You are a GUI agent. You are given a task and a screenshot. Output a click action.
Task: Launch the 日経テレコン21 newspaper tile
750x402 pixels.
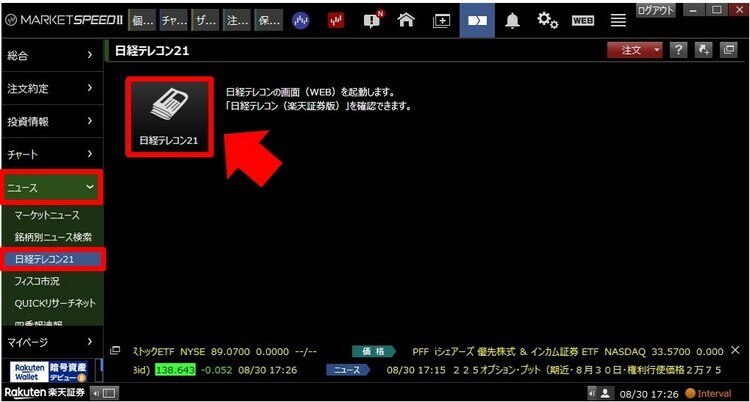[169, 117]
